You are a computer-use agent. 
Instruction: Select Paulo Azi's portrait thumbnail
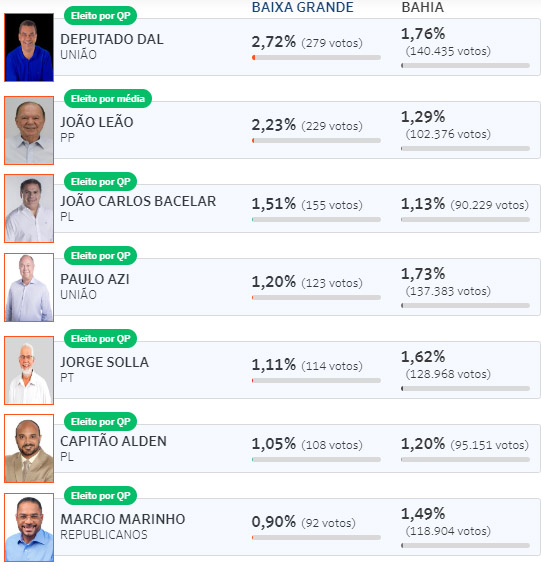click(29, 287)
